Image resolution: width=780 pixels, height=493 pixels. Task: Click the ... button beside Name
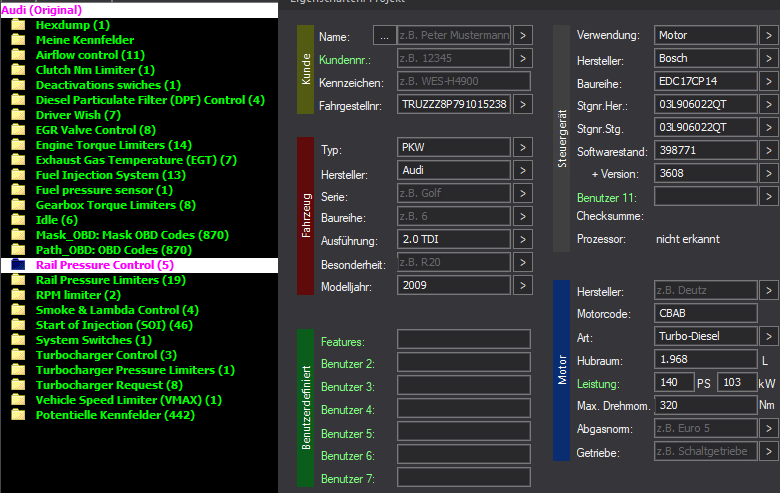point(385,35)
